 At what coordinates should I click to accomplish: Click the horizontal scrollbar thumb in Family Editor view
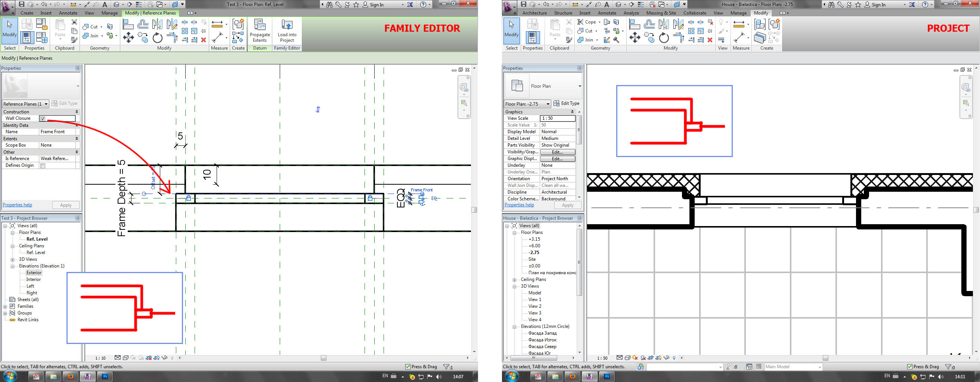[323, 358]
